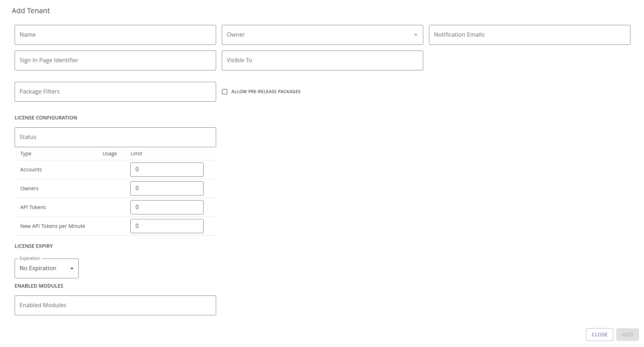The image size is (644, 347).
Task: Click inside the Name field
Action: point(115,34)
